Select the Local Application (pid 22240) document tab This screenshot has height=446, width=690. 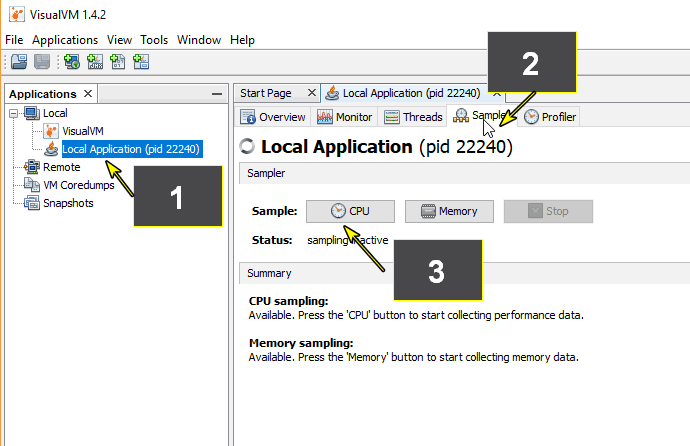tap(411, 93)
